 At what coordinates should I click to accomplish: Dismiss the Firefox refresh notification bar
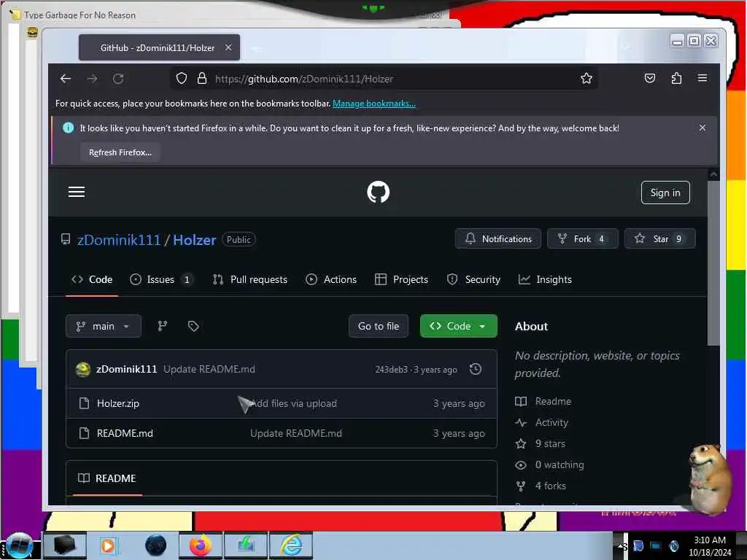(703, 128)
